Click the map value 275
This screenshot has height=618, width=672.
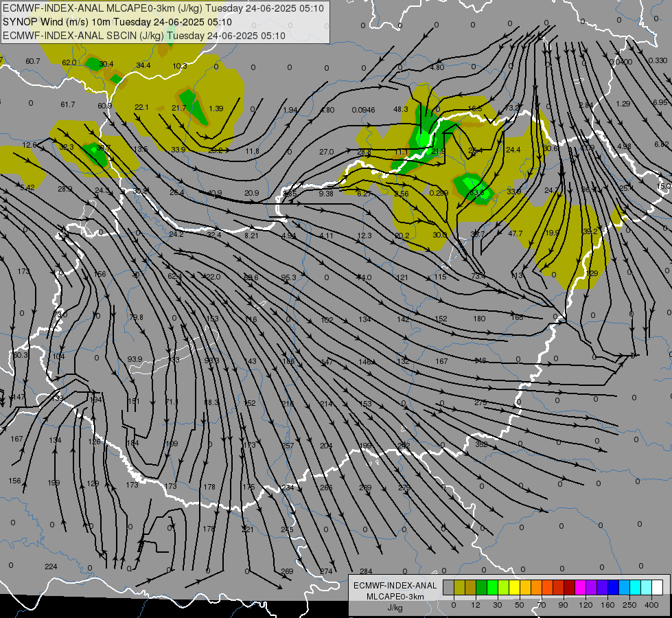(x=481, y=402)
